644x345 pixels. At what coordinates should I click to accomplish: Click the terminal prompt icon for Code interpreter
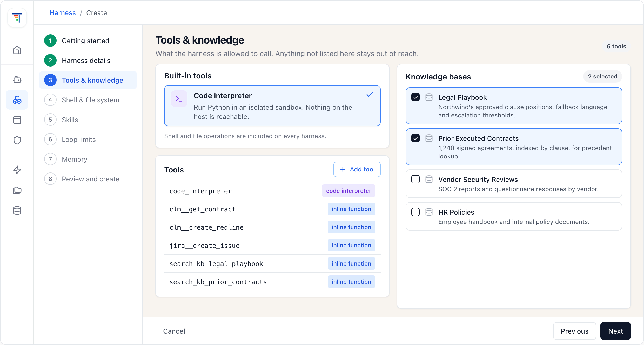179,99
